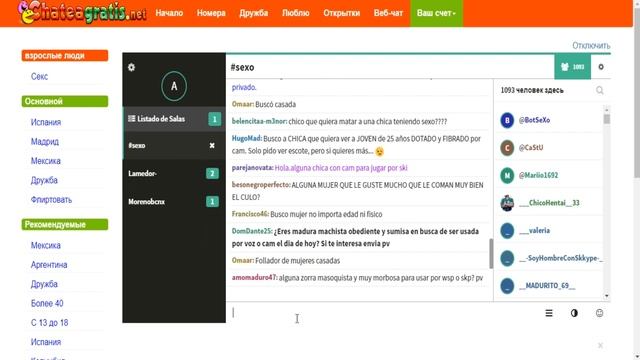Click username HugoMad in chat
Image resolution: width=640 pixels, height=360 pixels.
(x=247, y=138)
